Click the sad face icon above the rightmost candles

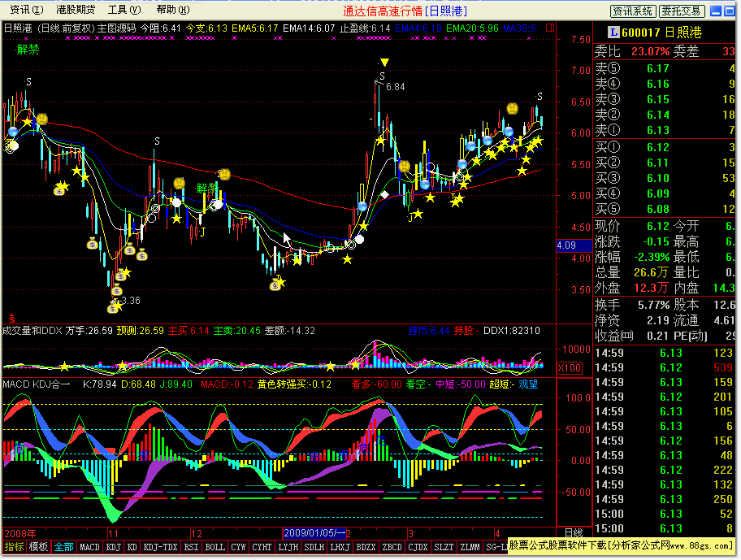(x=512, y=109)
